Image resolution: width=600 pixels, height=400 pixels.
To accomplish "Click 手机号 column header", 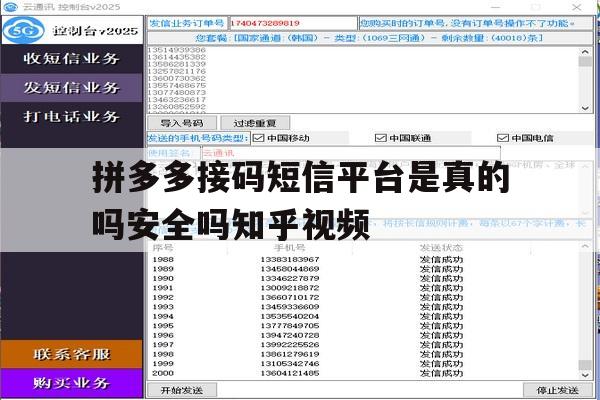I will click(x=290, y=248).
